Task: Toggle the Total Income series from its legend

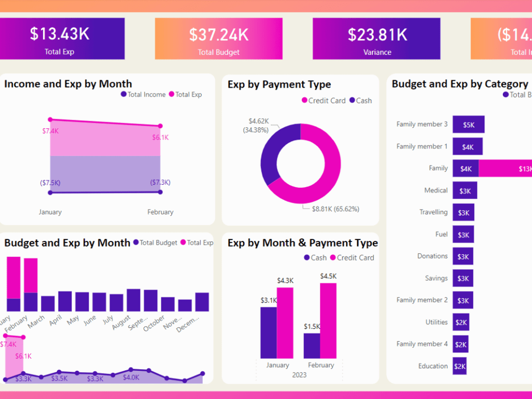Action: (x=147, y=95)
